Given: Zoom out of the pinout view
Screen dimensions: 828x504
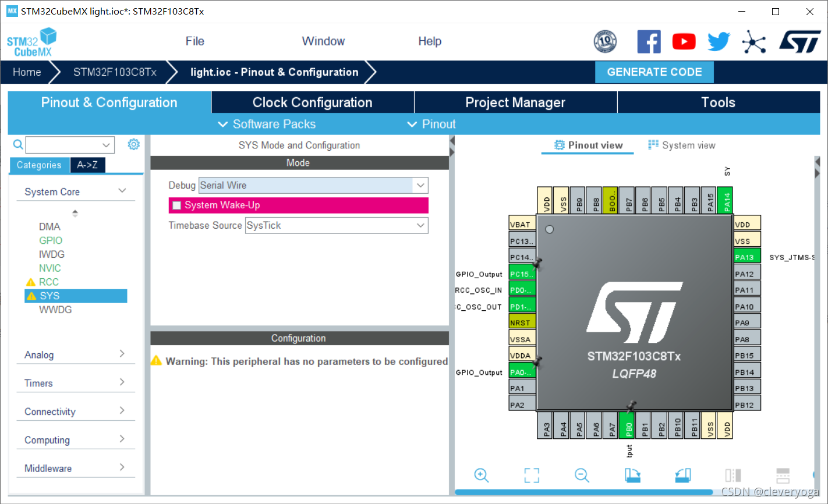Looking at the screenshot, I should [582, 475].
